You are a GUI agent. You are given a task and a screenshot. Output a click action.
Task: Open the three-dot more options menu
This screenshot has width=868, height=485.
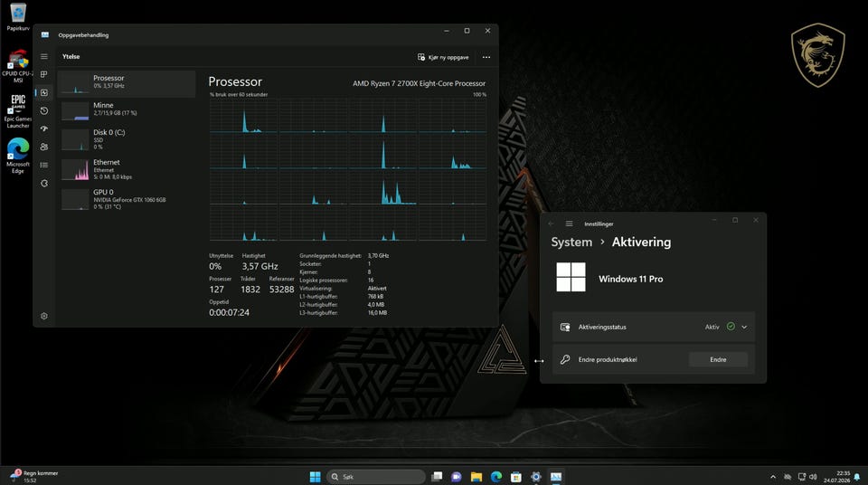tap(486, 57)
